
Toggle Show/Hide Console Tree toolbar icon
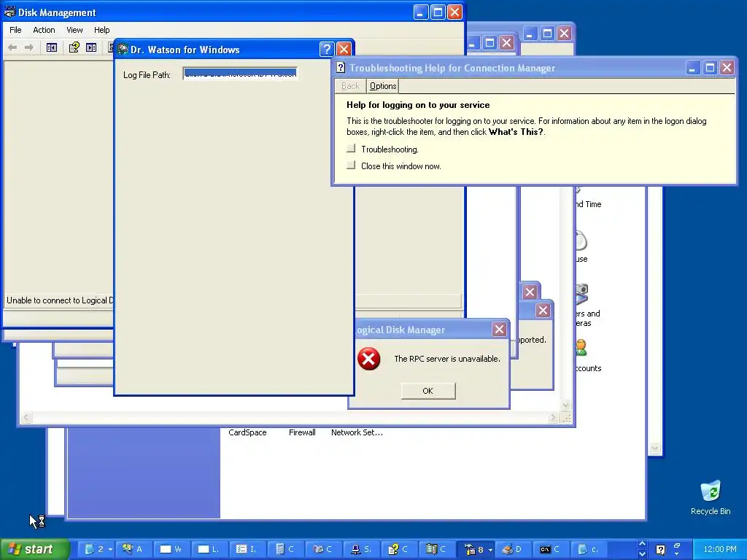pos(52,47)
